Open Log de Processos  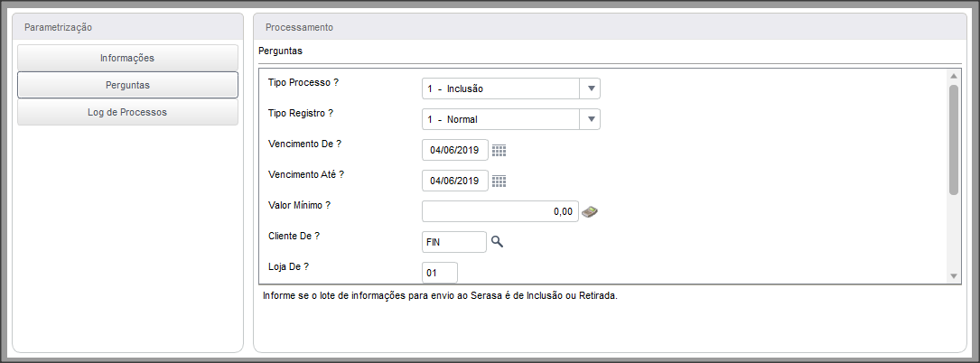coord(127,112)
